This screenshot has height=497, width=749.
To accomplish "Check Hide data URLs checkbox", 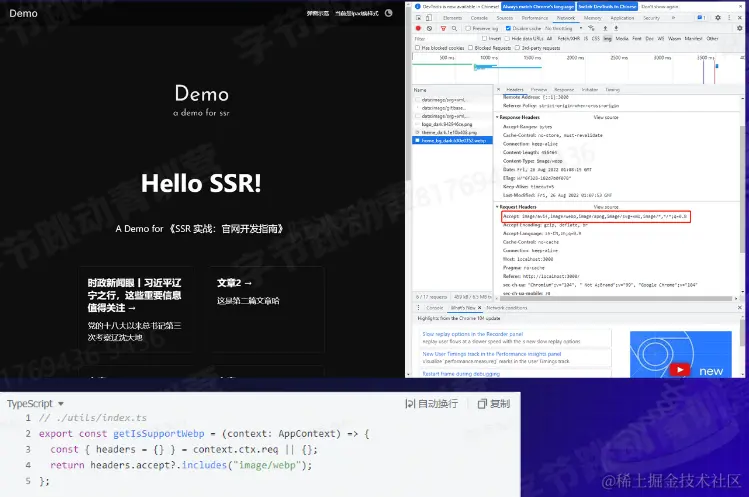I will tap(507, 39).
